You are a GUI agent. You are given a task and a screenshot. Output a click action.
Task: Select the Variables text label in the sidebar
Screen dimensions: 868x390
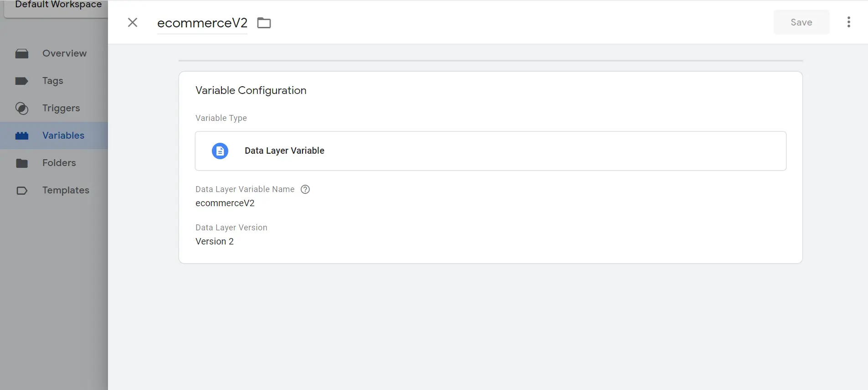point(63,135)
